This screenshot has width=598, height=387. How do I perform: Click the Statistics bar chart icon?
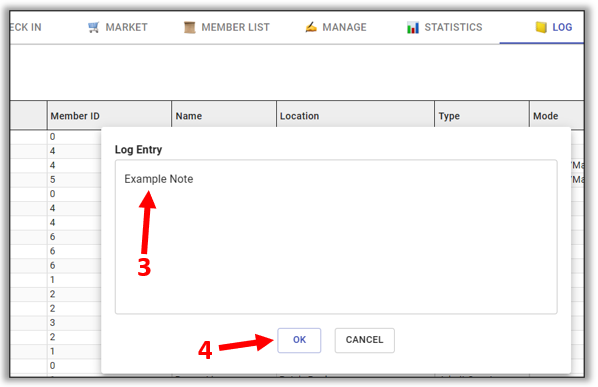tap(413, 27)
